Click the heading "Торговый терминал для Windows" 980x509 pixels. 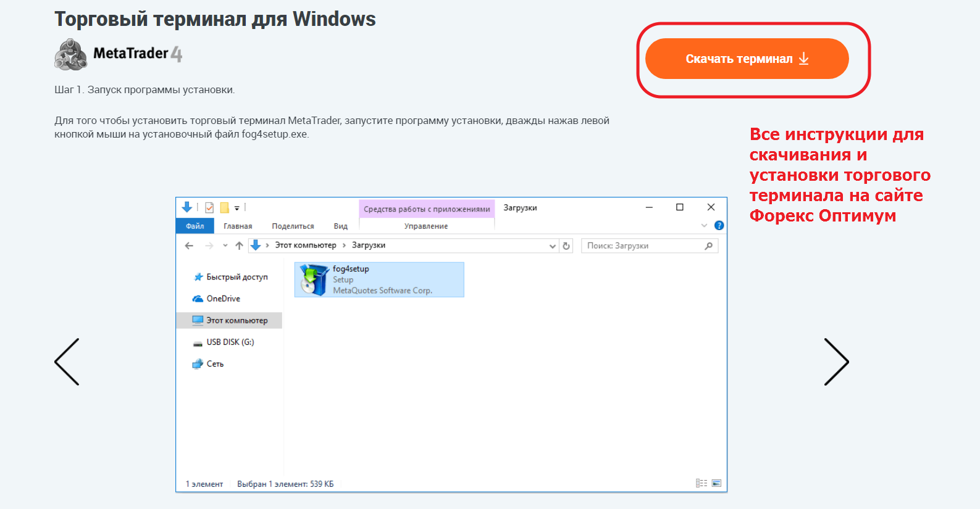coord(215,19)
